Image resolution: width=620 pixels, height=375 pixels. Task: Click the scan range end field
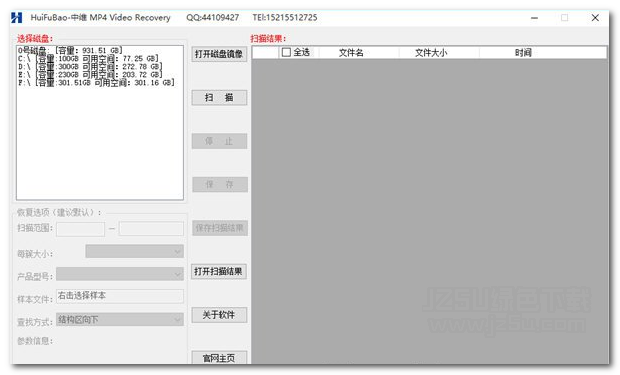[151, 229]
